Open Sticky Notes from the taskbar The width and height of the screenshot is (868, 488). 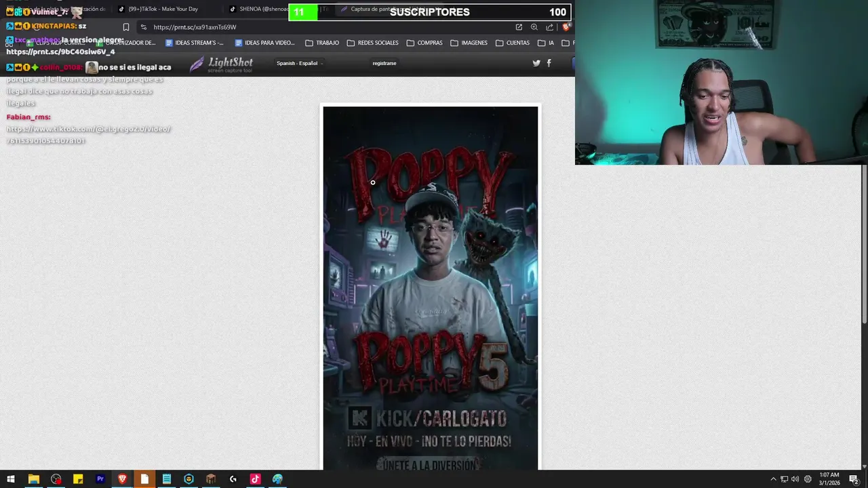[78, 479]
